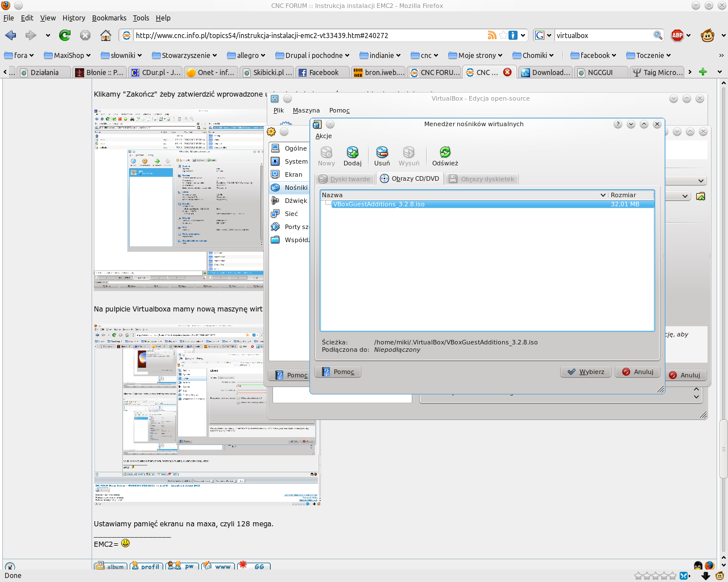
Task: Open the fora bookmarks folder dropdown
Action: pyautogui.click(x=19, y=55)
